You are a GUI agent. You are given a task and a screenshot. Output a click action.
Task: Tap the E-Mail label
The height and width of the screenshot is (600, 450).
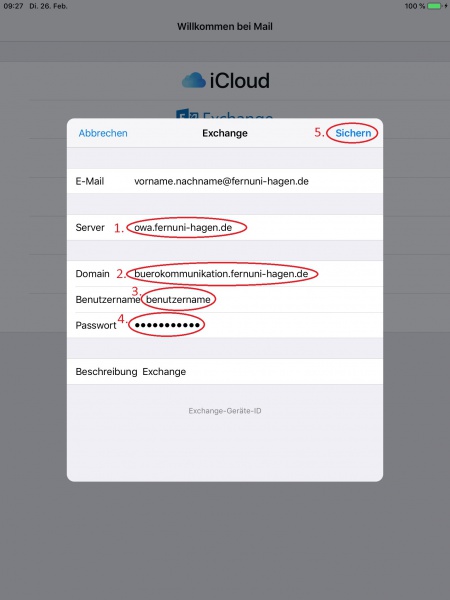click(x=90, y=181)
